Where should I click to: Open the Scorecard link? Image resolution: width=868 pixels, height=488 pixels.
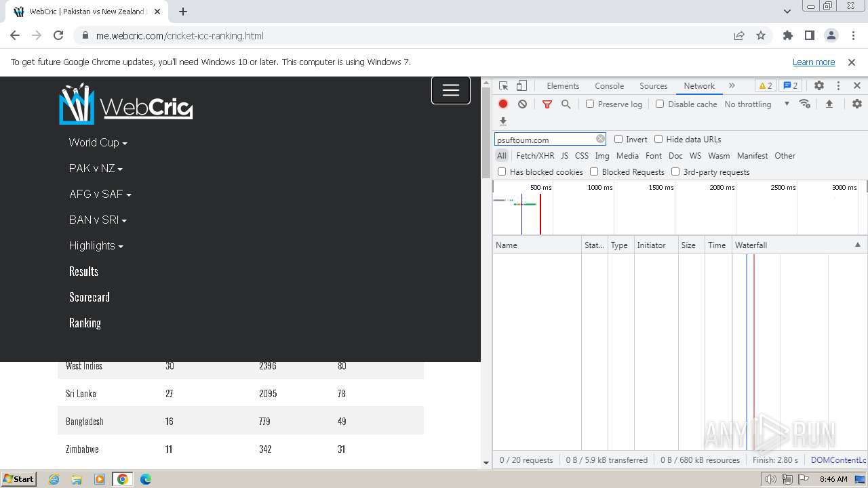(89, 297)
